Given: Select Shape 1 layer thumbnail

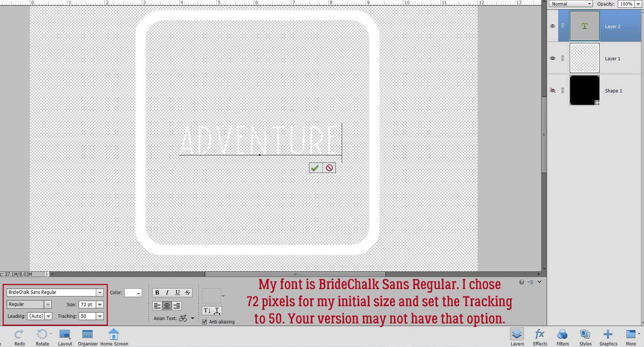Looking at the screenshot, I should [x=585, y=90].
